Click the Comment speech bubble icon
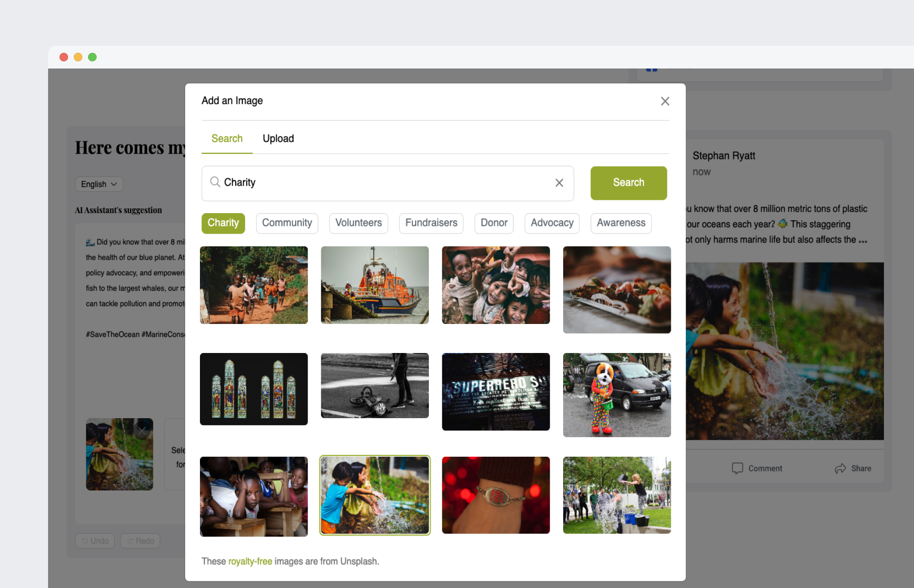The width and height of the screenshot is (914, 588). pos(737,468)
